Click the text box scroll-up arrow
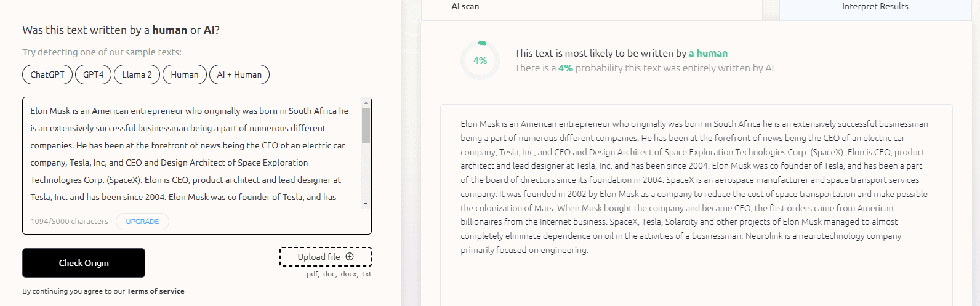The width and height of the screenshot is (980, 306). [366, 103]
